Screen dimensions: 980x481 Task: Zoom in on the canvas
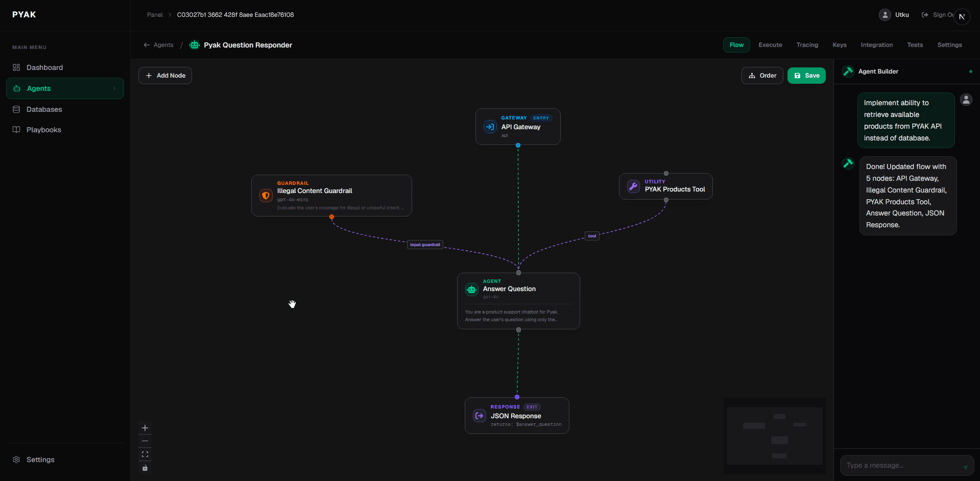pos(145,428)
